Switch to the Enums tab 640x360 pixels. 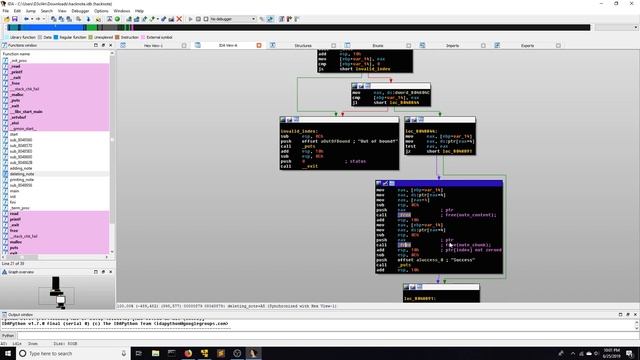[x=378, y=46]
